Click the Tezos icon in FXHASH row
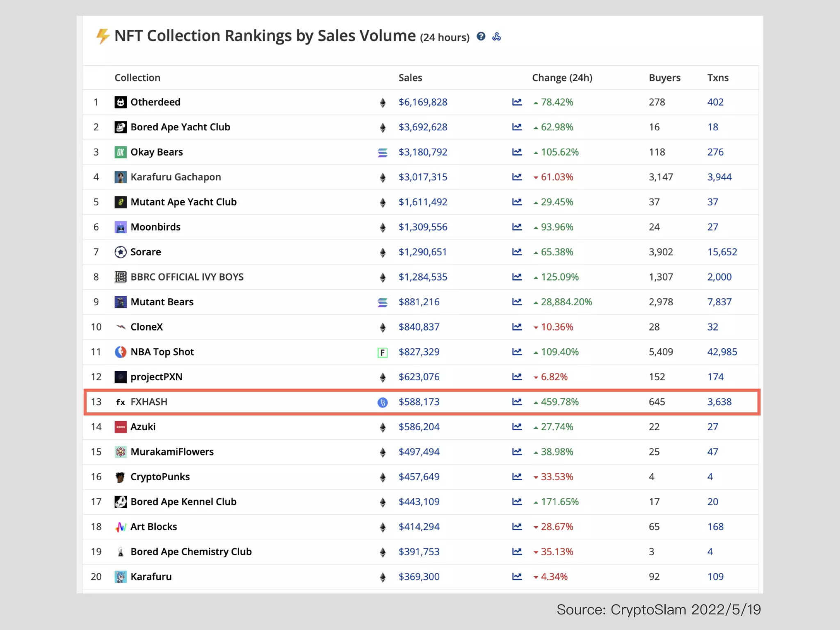The height and width of the screenshot is (630, 840). tap(382, 402)
